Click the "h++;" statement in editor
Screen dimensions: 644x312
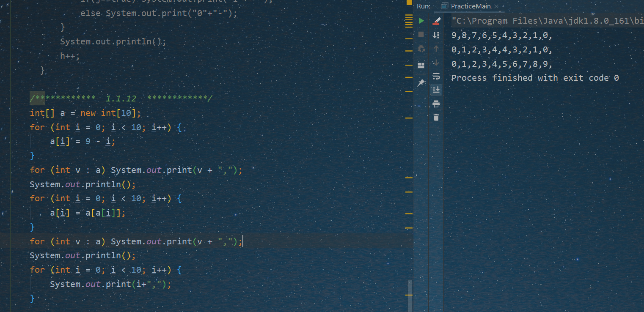pyautogui.click(x=70, y=56)
